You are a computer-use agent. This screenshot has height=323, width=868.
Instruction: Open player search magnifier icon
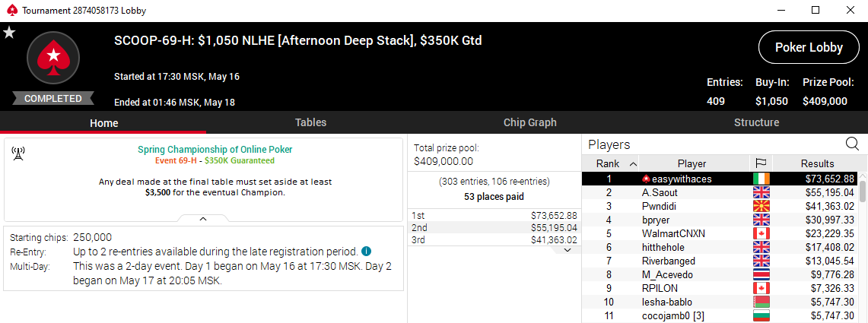853,144
